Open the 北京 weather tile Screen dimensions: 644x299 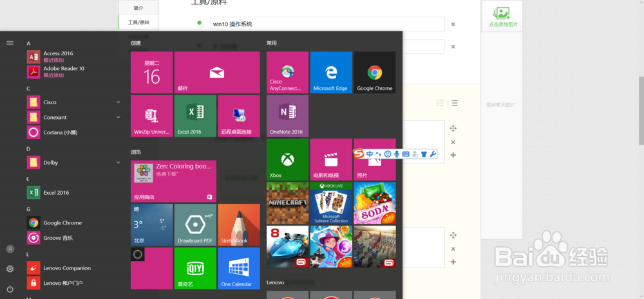click(151, 225)
